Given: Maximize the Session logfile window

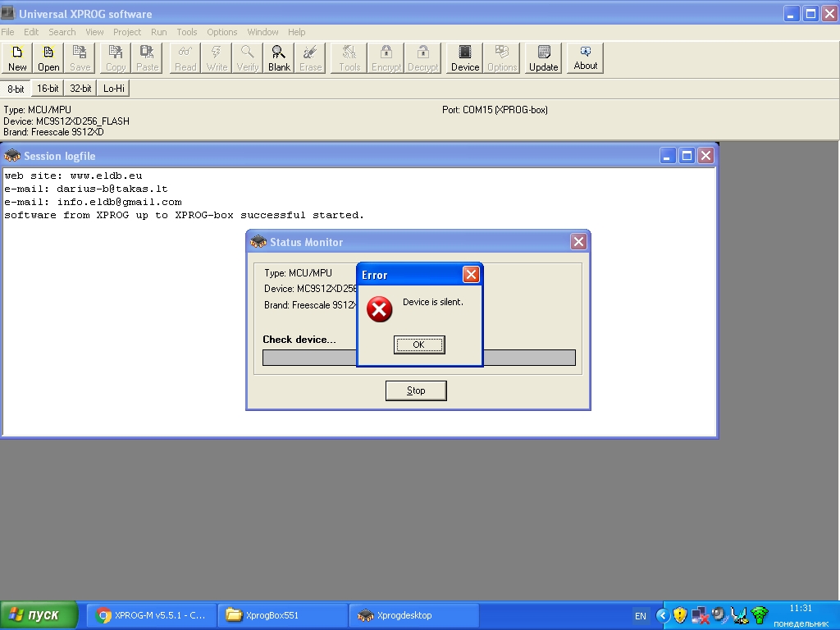Looking at the screenshot, I should tap(687, 156).
